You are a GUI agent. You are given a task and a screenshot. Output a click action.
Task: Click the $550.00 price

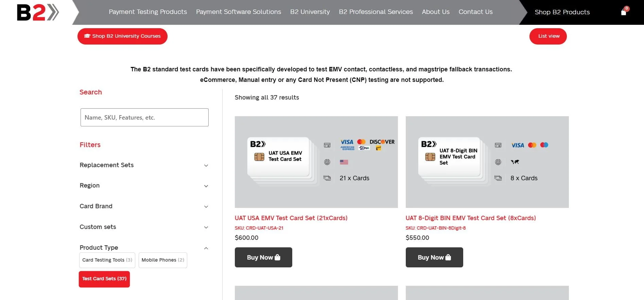pos(417,238)
